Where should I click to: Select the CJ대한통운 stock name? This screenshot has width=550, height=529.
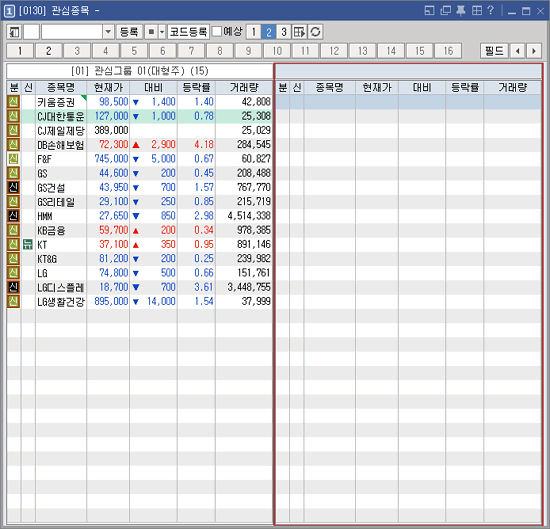61,116
